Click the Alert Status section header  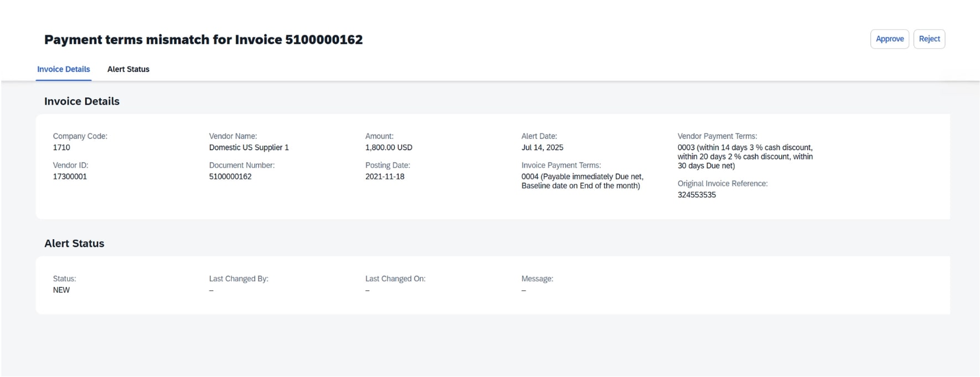(75, 243)
